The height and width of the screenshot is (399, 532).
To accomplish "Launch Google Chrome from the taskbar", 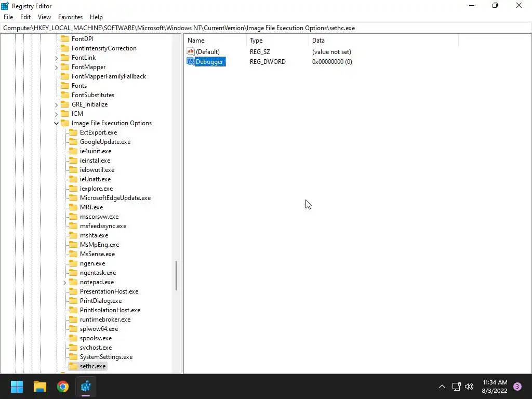I will click(63, 387).
